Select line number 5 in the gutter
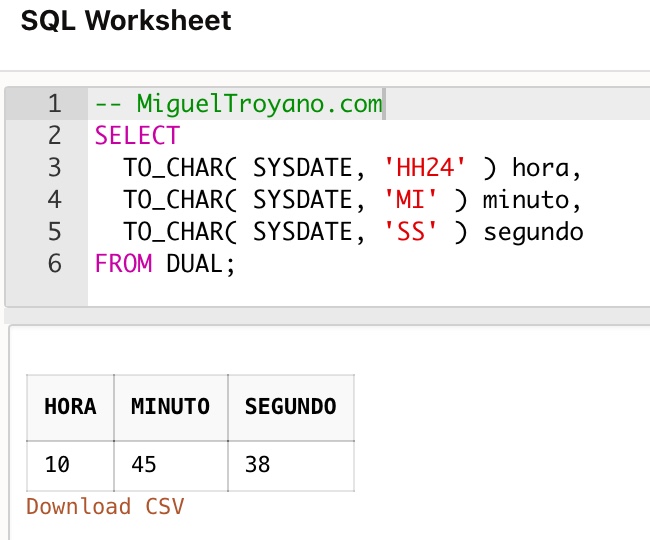This screenshot has width=650, height=540. click(x=55, y=232)
